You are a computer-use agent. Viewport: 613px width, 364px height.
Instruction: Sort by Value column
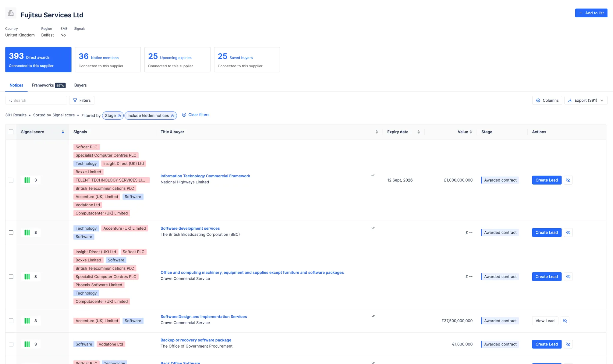471,132
